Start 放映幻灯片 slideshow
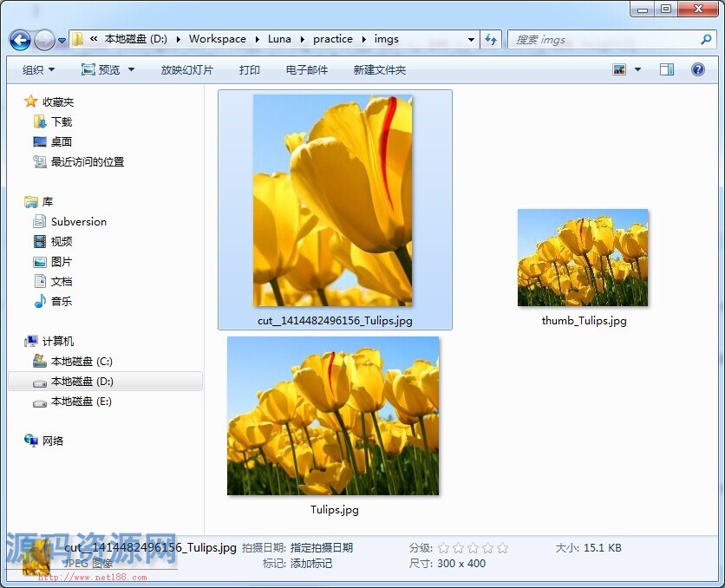This screenshot has width=725, height=588. pyautogui.click(x=186, y=69)
